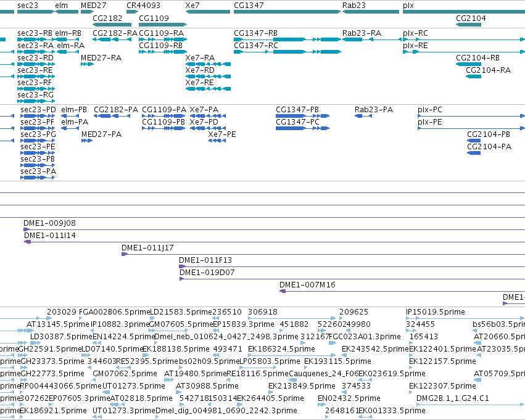The width and height of the screenshot is (525, 420).
Task: Select the CR44093 gene label
Action: click(143, 6)
